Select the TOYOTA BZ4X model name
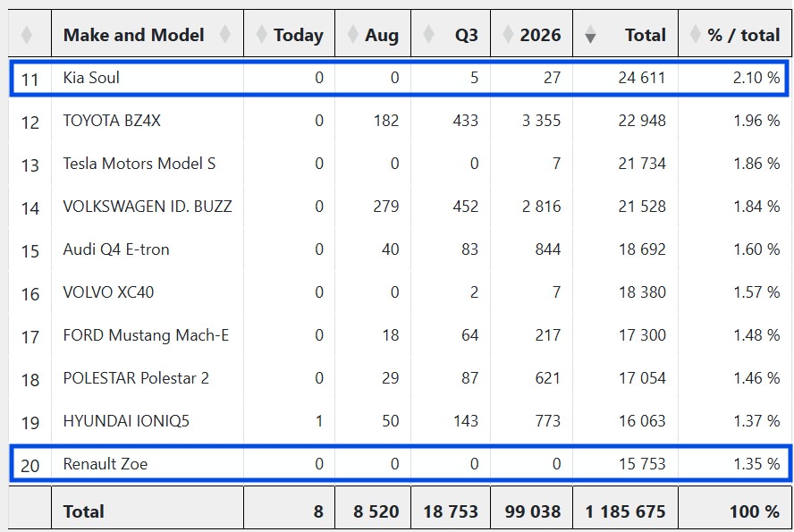This screenshot has width=794, height=532. [x=112, y=121]
